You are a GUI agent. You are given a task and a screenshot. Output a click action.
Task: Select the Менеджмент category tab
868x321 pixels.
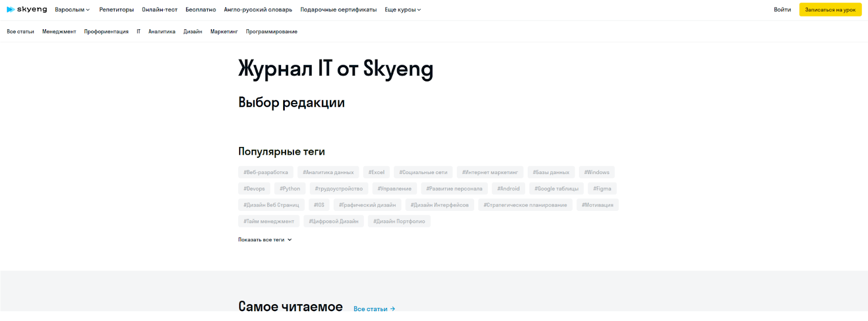[59, 31]
